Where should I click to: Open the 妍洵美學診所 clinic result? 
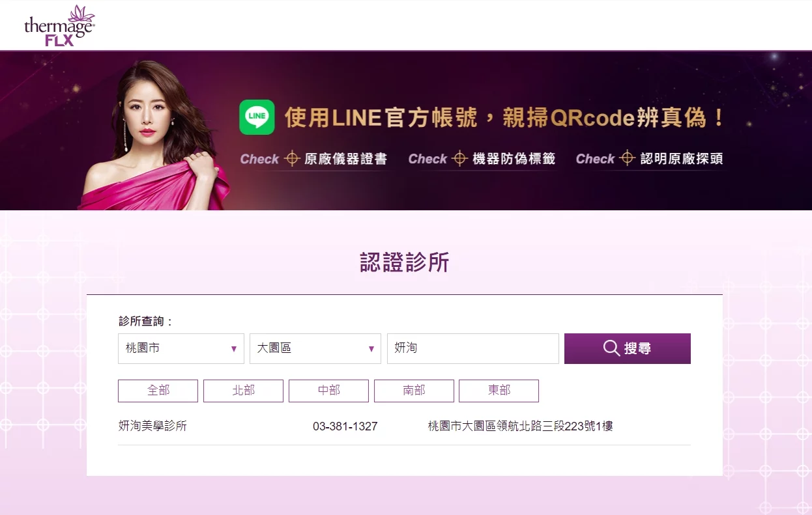153,426
